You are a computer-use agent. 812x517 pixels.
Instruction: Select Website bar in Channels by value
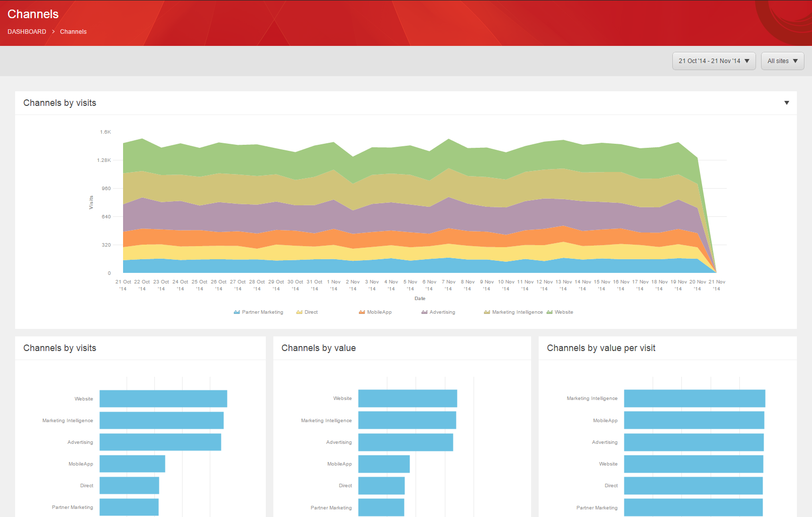pyautogui.click(x=408, y=398)
